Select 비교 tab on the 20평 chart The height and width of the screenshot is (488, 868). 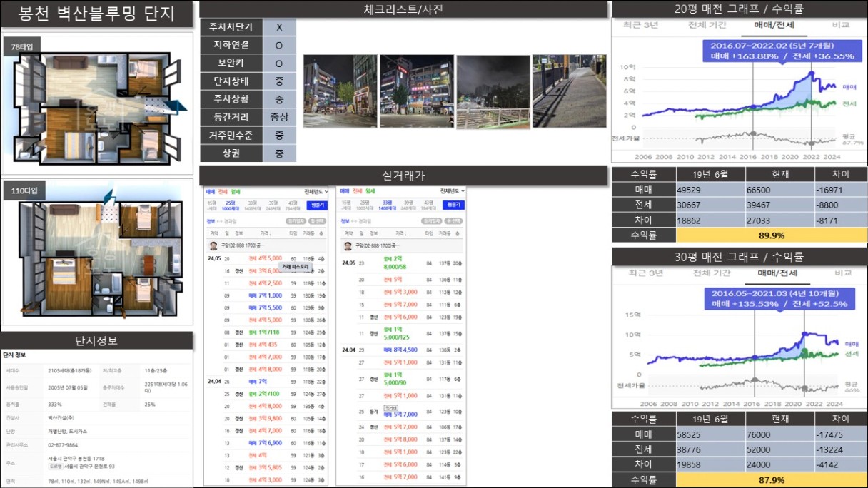[x=840, y=25]
